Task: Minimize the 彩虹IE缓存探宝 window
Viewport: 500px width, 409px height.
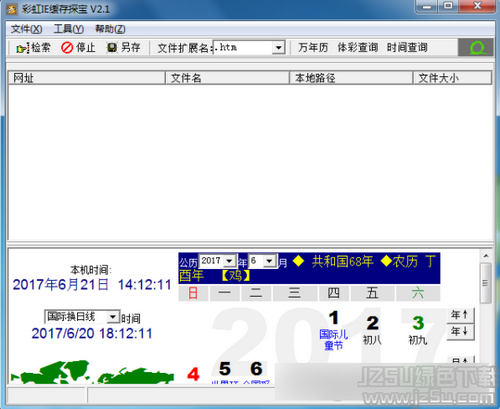Action: tap(426, 6)
